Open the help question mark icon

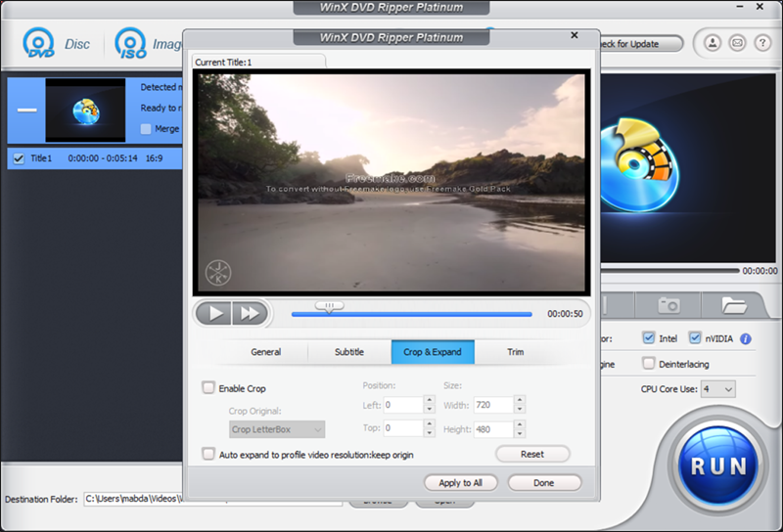pos(762,43)
